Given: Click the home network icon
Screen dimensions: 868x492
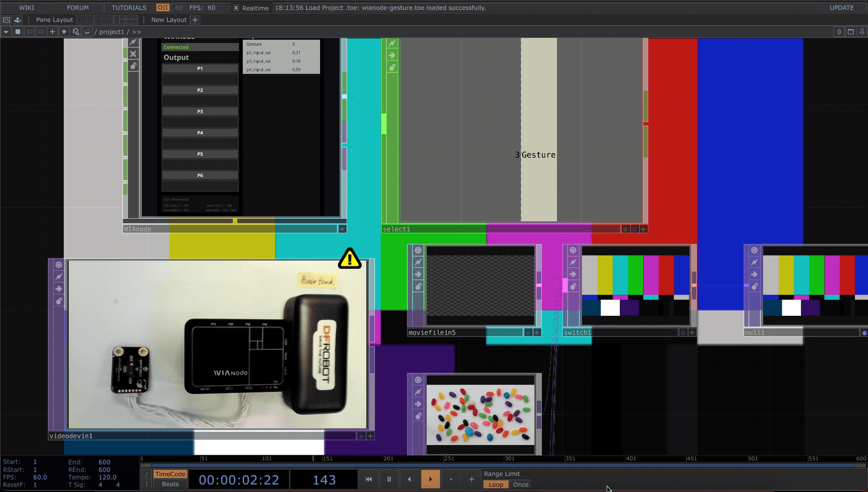Looking at the screenshot, I should (x=87, y=32).
